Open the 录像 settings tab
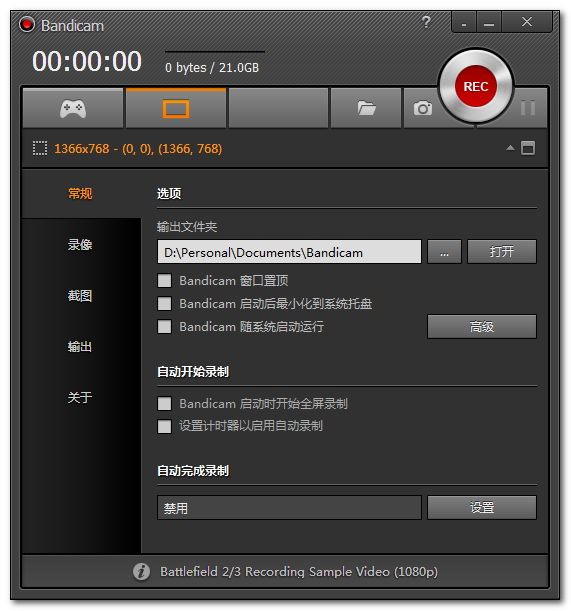Viewport: 571px width, 611px height. click(x=80, y=245)
